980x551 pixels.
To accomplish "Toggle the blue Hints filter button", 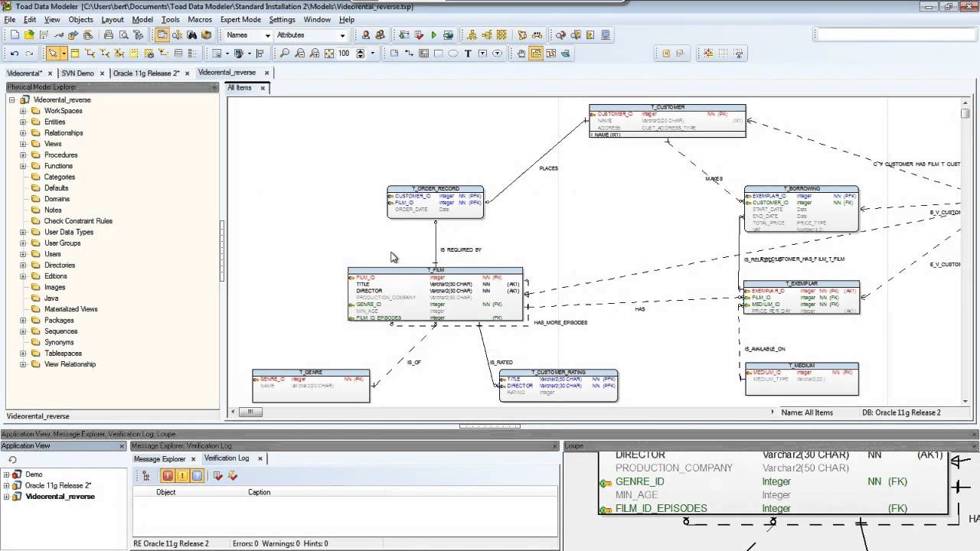I will coord(197,476).
